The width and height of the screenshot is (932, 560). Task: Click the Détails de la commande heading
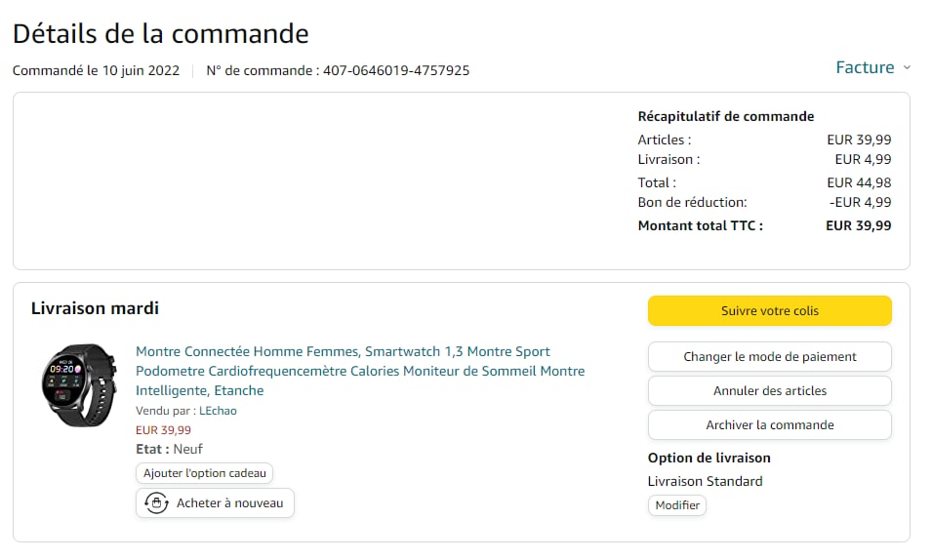coord(160,33)
